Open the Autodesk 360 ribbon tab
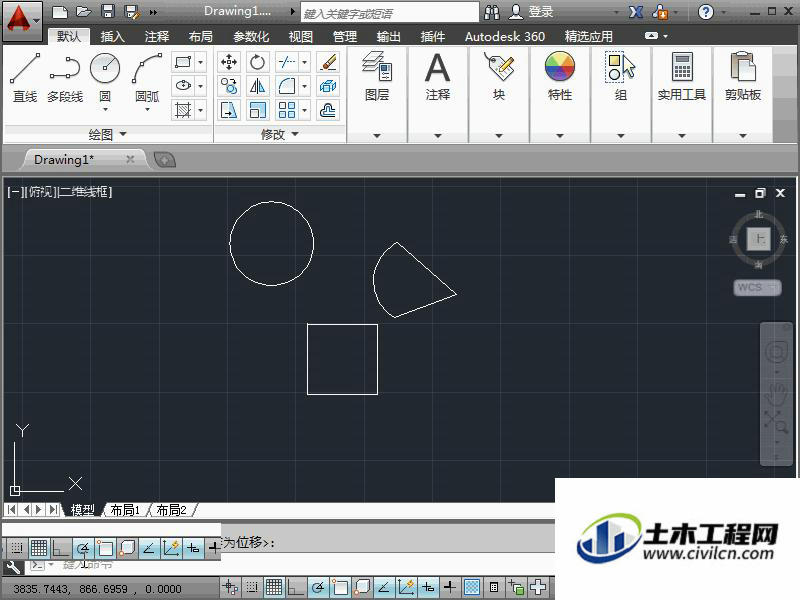Image resolution: width=800 pixels, height=600 pixels. coord(505,37)
